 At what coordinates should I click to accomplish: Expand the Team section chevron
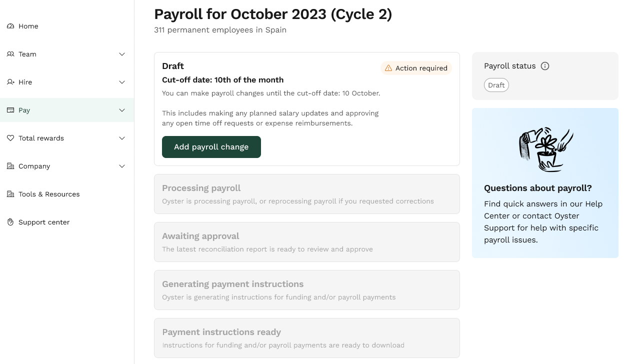coord(122,54)
